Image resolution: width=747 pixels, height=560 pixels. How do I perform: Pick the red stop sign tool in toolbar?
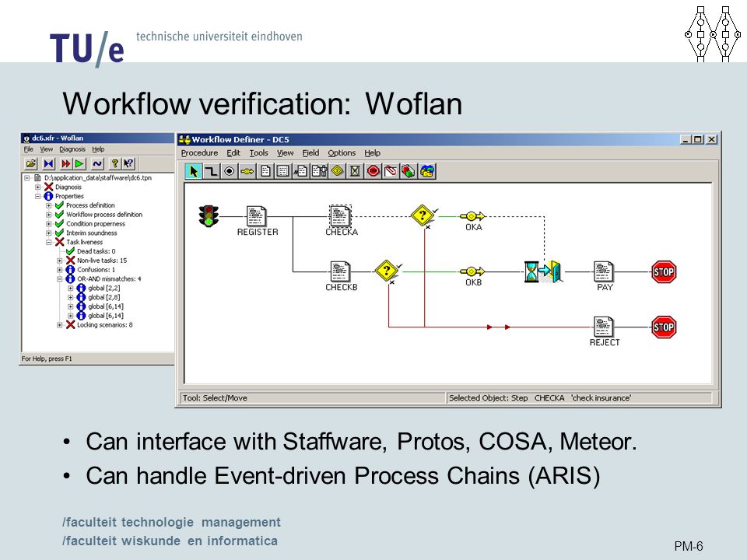click(x=373, y=171)
